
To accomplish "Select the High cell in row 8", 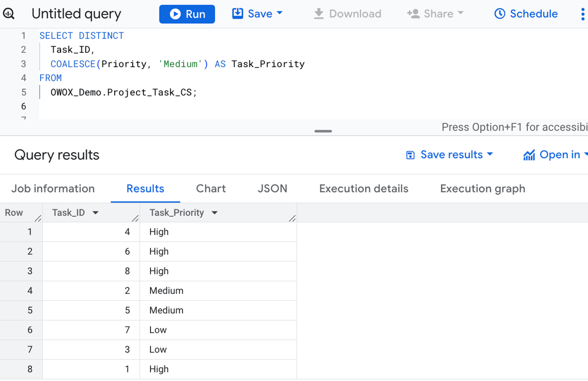I will 218,369.
